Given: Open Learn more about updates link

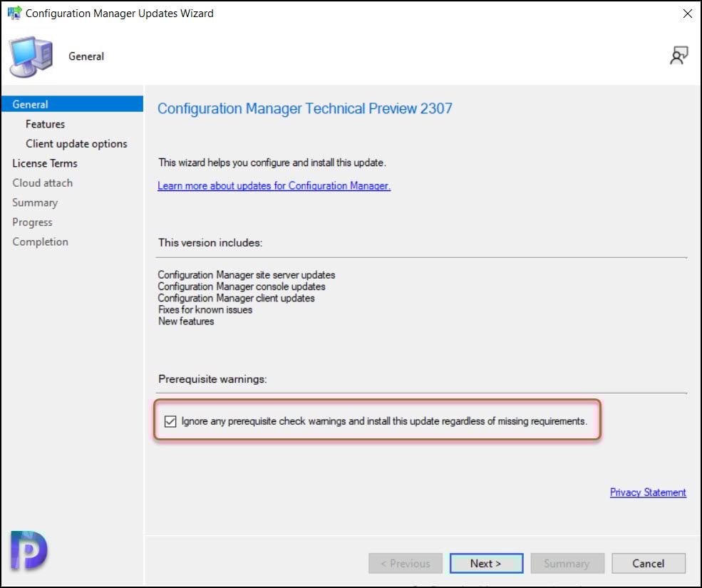Looking at the screenshot, I should click(274, 186).
